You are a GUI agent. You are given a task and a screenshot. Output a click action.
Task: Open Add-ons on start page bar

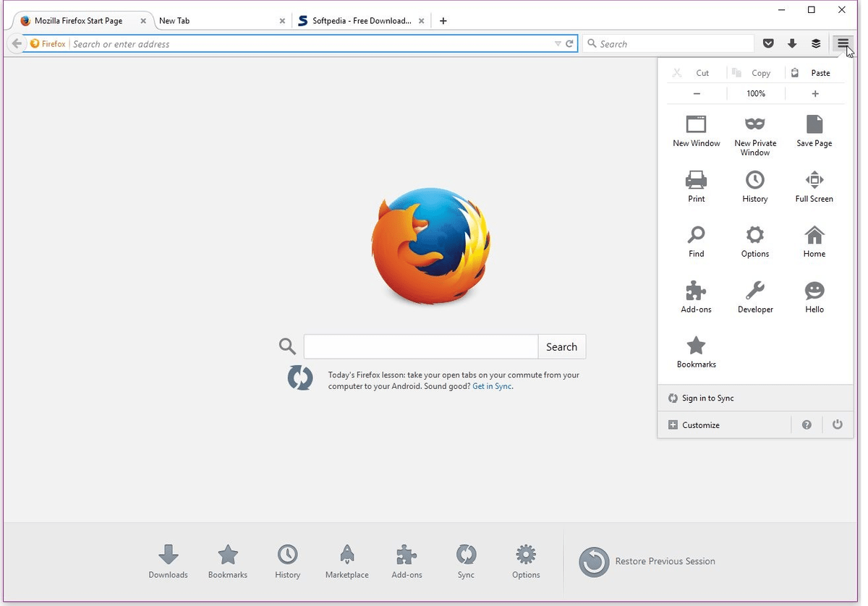pyautogui.click(x=407, y=562)
